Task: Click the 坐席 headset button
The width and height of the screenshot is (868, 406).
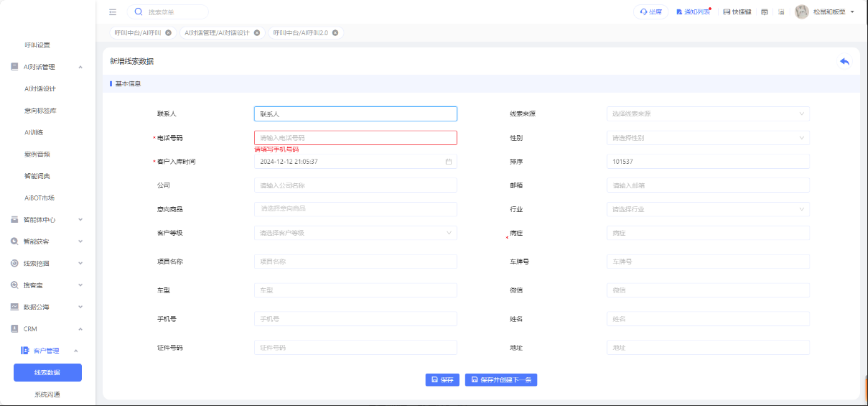Action: [650, 12]
